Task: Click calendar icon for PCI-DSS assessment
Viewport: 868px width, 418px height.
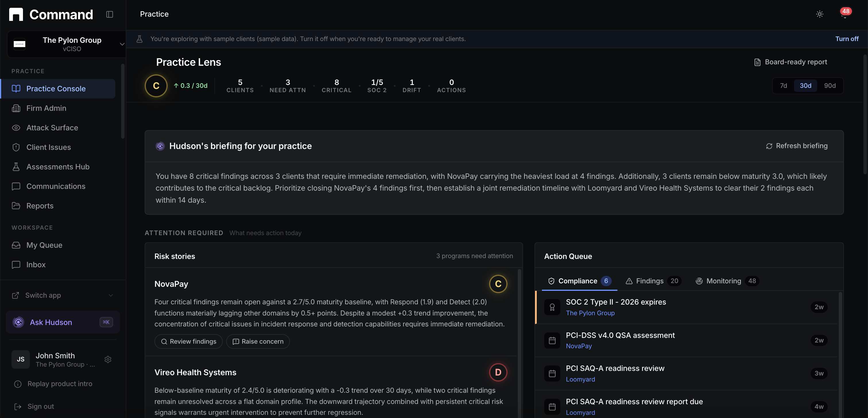Action: (x=552, y=340)
